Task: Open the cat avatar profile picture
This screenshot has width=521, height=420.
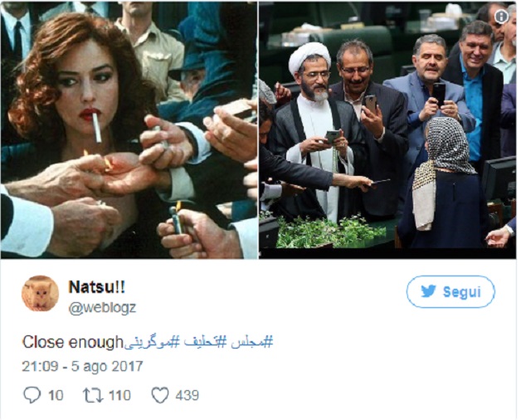Action: point(40,294)
